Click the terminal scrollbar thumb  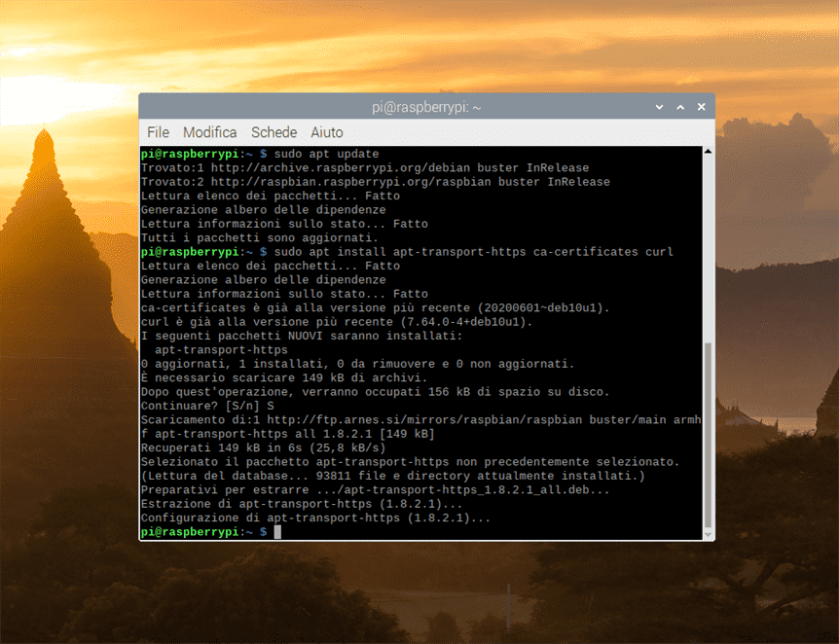pos(708,435)
